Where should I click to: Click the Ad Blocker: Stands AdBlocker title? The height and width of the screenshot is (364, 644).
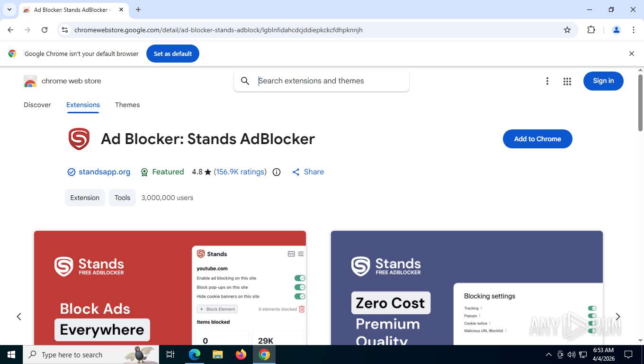pos(208,139)
